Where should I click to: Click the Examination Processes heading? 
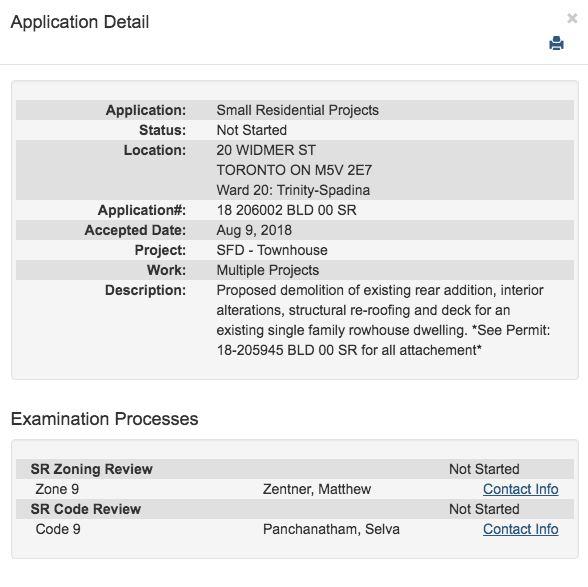tap(105, 419)
